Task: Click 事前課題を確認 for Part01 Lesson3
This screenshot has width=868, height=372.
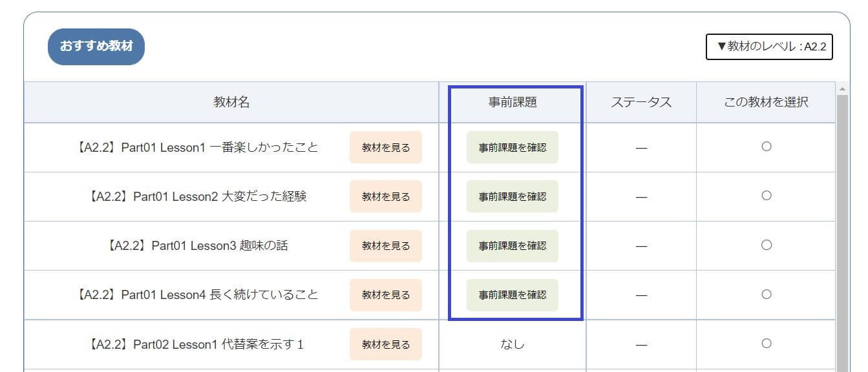Action: tap(513, 245)
